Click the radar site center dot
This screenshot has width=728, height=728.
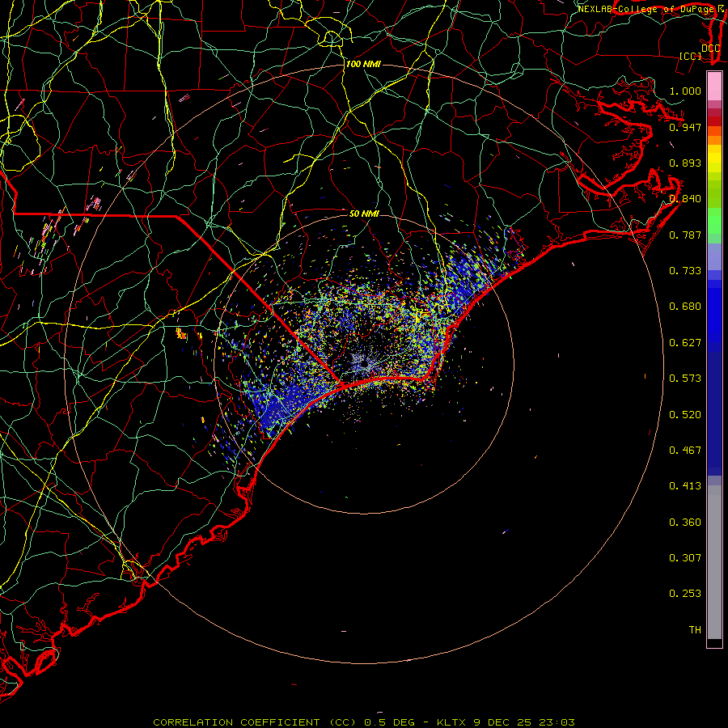click(364, 365)
